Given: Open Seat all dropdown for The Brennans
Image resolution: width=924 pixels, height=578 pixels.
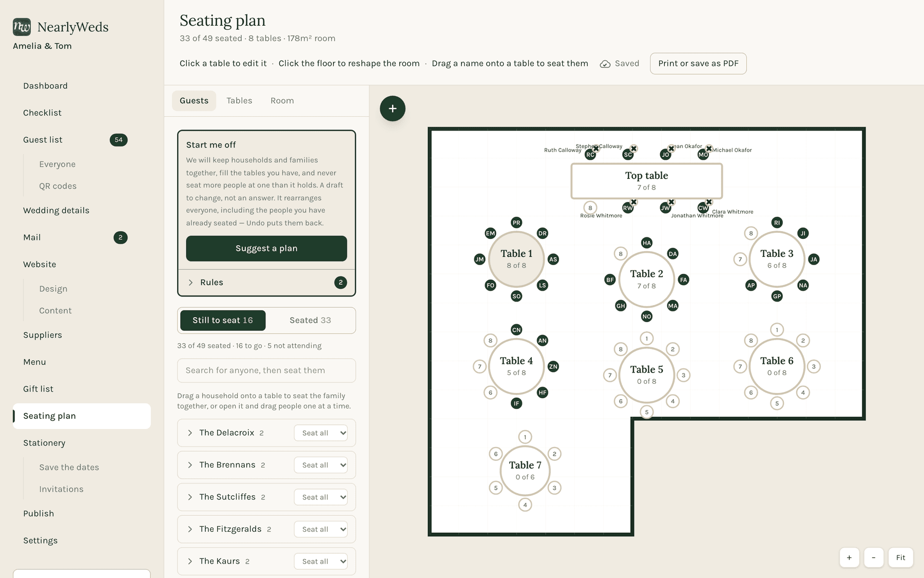Looking at the screenshot, I should pos(321,465).
